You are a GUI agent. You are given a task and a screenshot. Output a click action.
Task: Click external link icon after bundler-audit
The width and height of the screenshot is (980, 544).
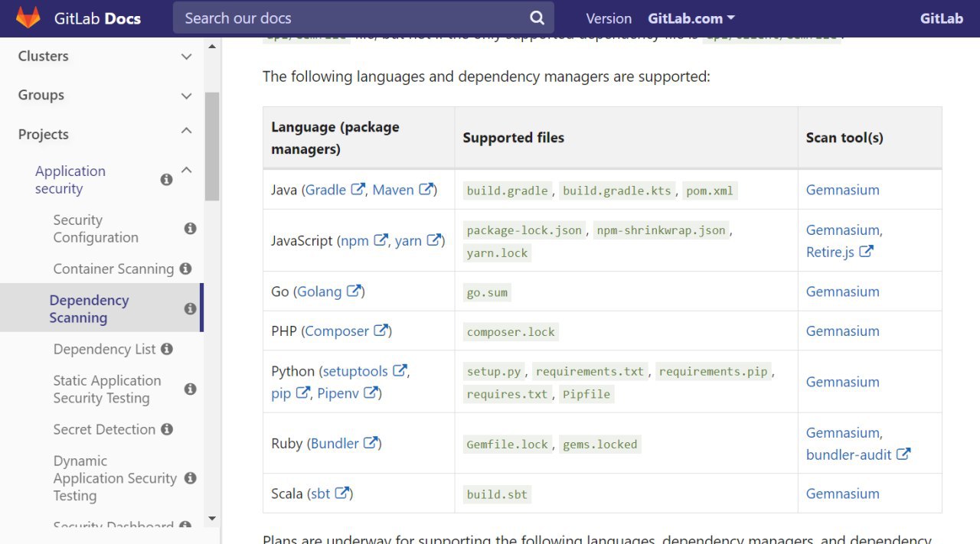[903, 454]
